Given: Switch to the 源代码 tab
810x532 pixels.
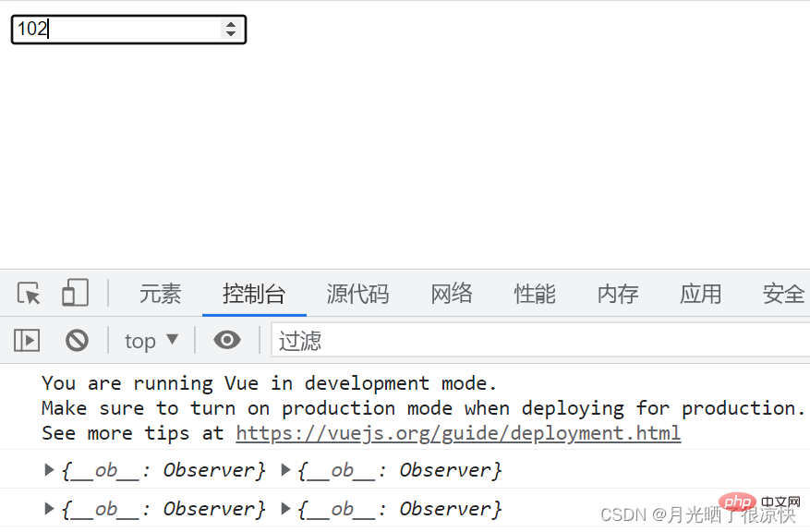Looking at the screenshot, I should pyautogui.click(x=357, y=294).
